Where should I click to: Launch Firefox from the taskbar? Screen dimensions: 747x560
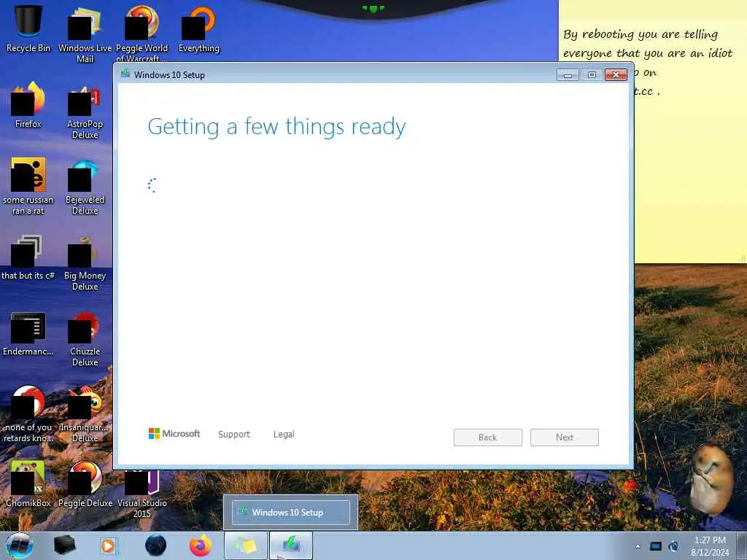coord(201,545)
